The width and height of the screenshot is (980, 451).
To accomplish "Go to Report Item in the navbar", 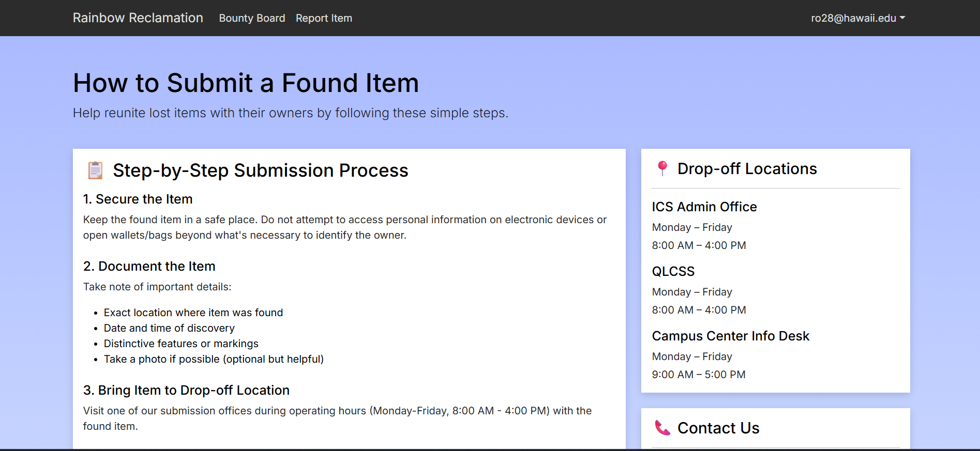I will (x=324, y=18).
